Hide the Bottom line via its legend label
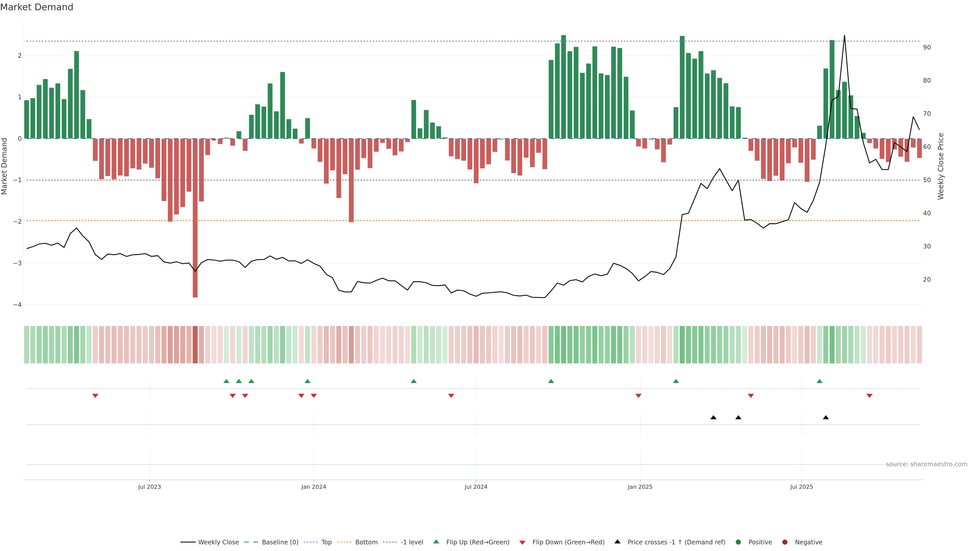 366,542
